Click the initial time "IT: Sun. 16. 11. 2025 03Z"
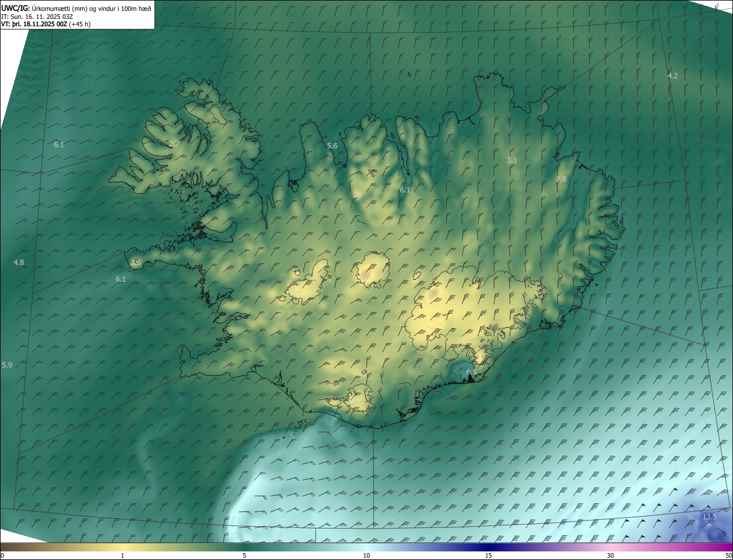This screenshot has width=733, height=560. [37, 16]
